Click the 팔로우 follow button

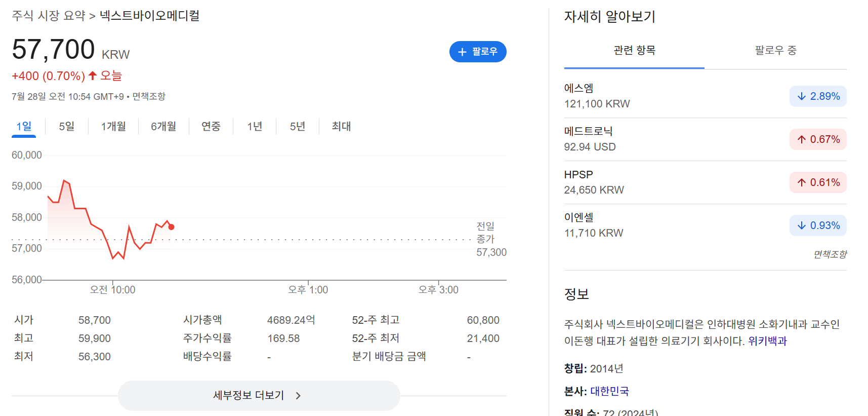(478, 52)
